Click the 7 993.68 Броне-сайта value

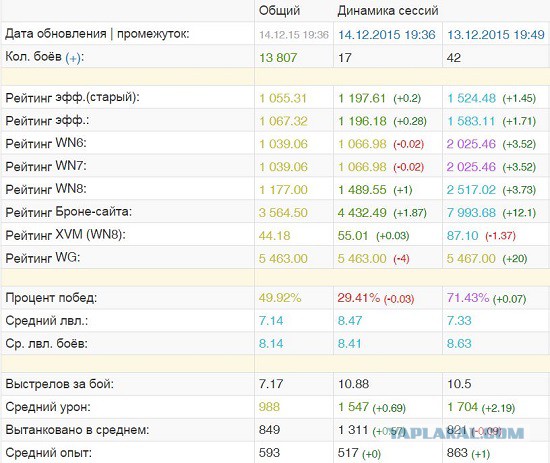(x=471, y=213)
